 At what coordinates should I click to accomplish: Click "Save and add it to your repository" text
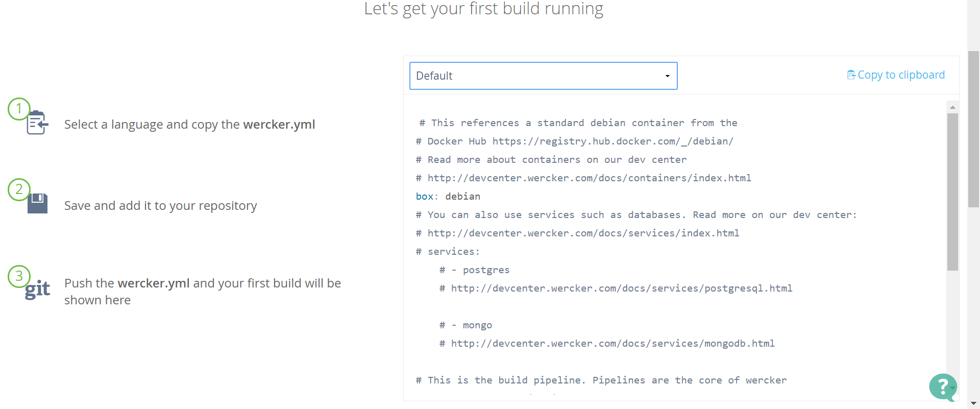(x=160, y=206)
